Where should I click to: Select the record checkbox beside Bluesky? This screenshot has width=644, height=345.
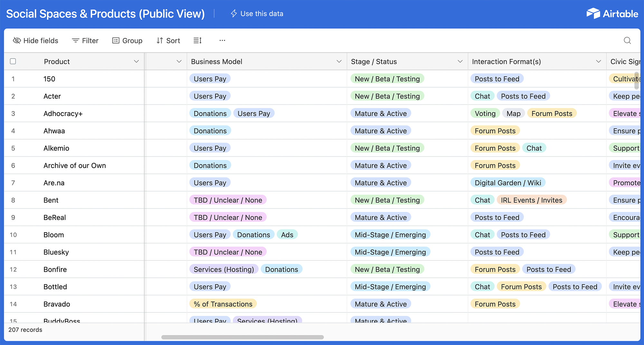(13, 252)
